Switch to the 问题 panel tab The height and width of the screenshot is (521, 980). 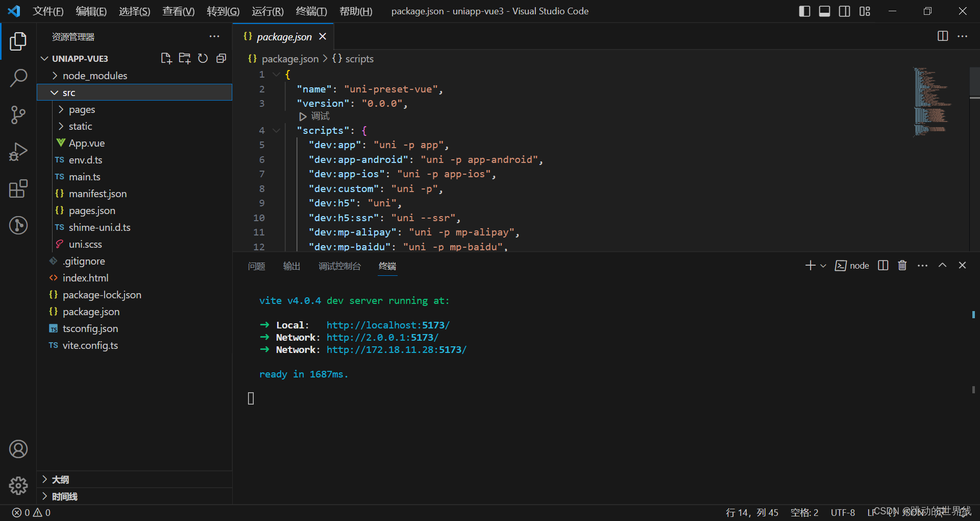click(x=257, y=266)
